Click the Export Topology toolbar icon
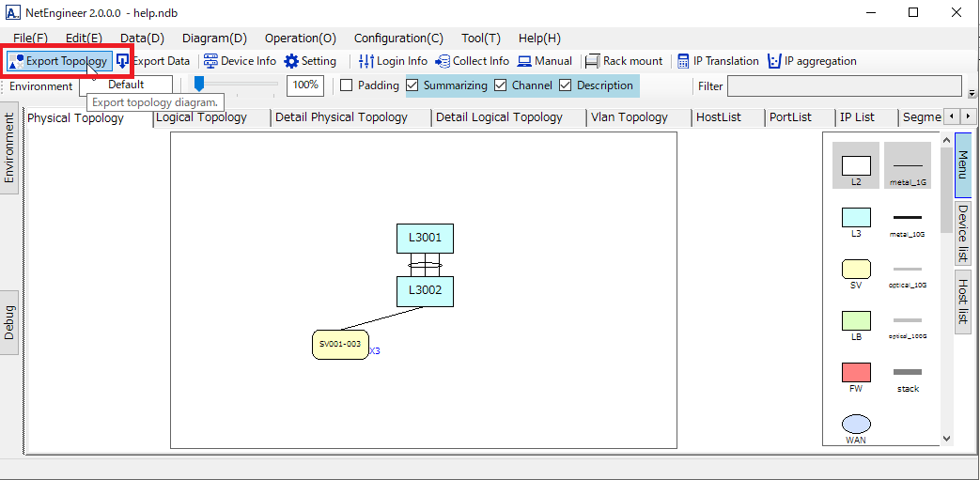The image size is (980, 480). pyautogui.click(x=17, y=61)
